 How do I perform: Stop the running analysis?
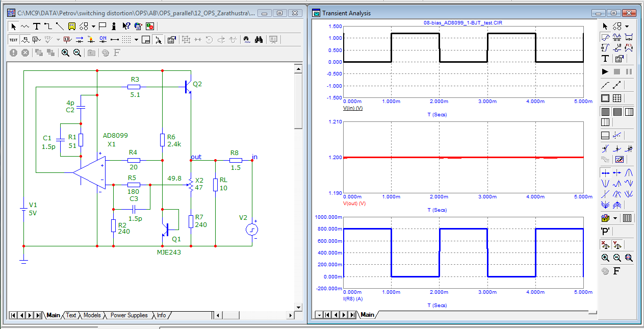(x=617, y=72)
